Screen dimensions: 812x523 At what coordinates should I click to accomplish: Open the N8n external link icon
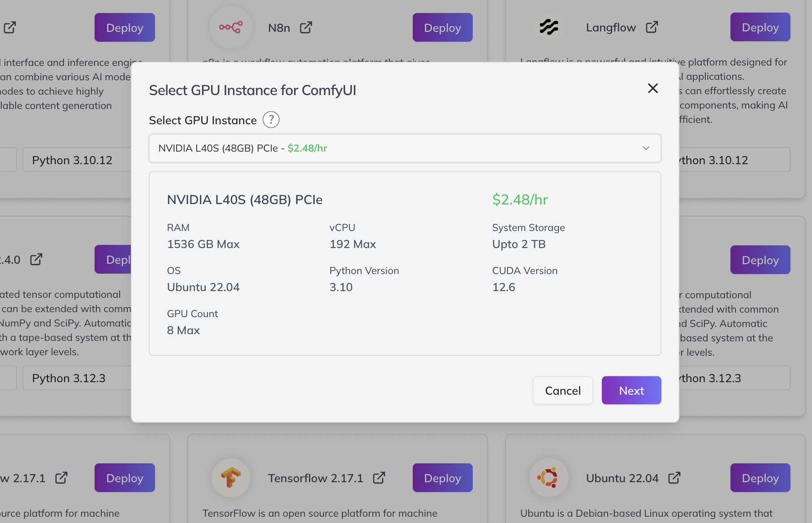pos(306,27)
